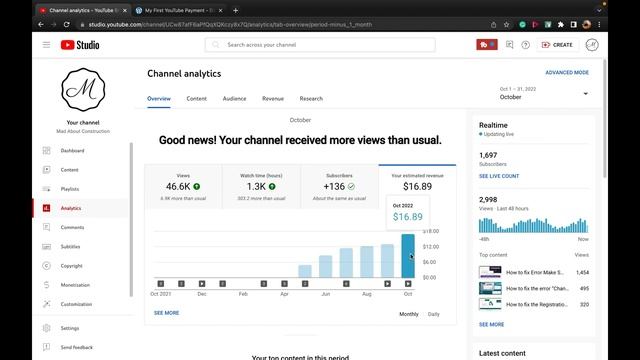Click the Search across your channel field
Screen dimensions: 640x360
[320, 45]
